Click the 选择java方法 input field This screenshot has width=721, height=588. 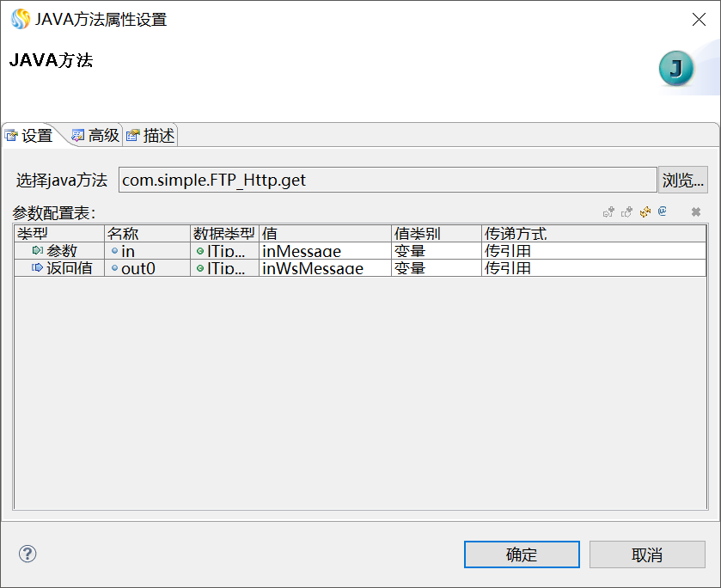tap(388, 180)
